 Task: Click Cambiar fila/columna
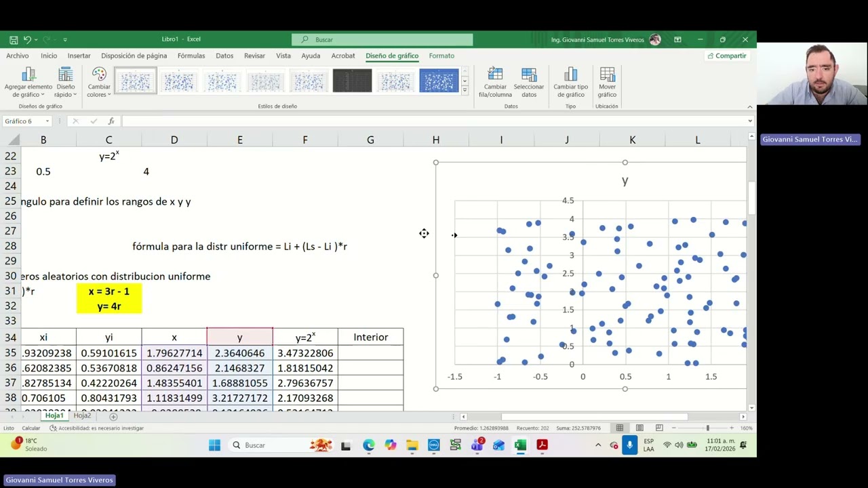point(495,83)
